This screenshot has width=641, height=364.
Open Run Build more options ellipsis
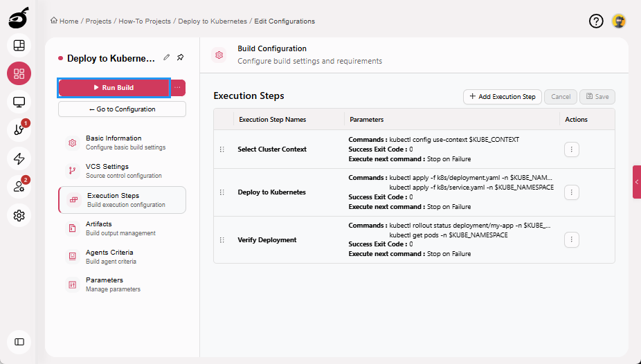(177, 87)
